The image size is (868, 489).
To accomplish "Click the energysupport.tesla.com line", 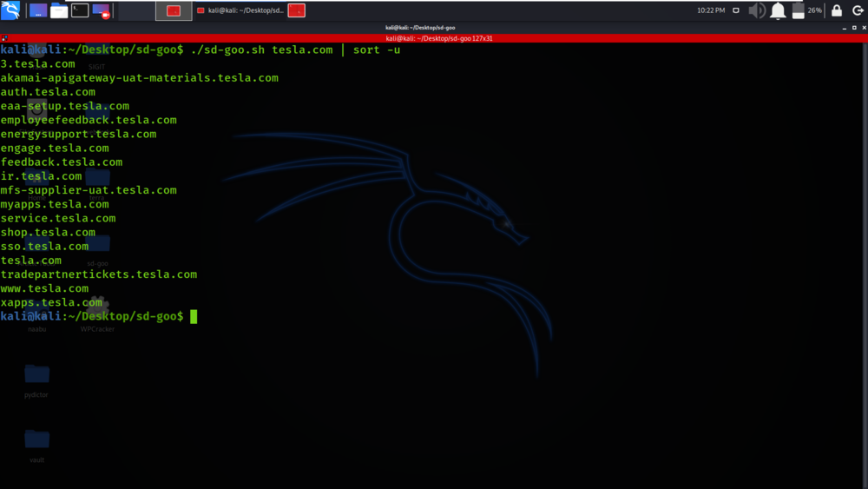I will [x=79, y=134].
